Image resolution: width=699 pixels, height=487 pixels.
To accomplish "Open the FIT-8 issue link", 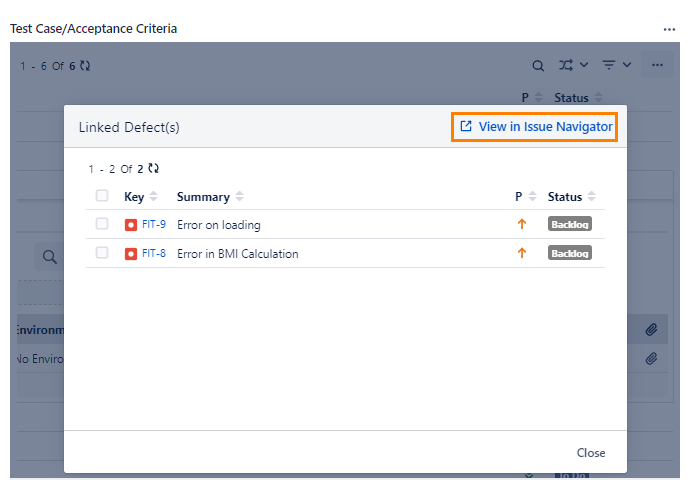I will (154, 253).
